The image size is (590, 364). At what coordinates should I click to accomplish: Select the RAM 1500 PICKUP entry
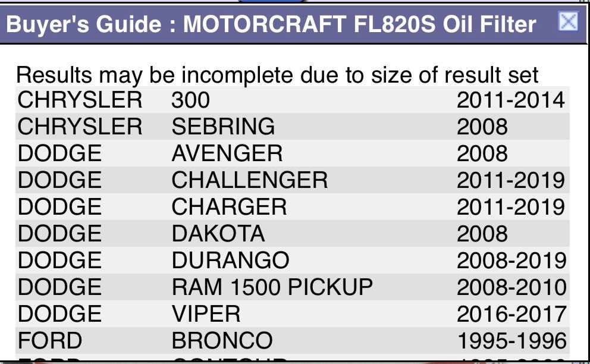272,287
